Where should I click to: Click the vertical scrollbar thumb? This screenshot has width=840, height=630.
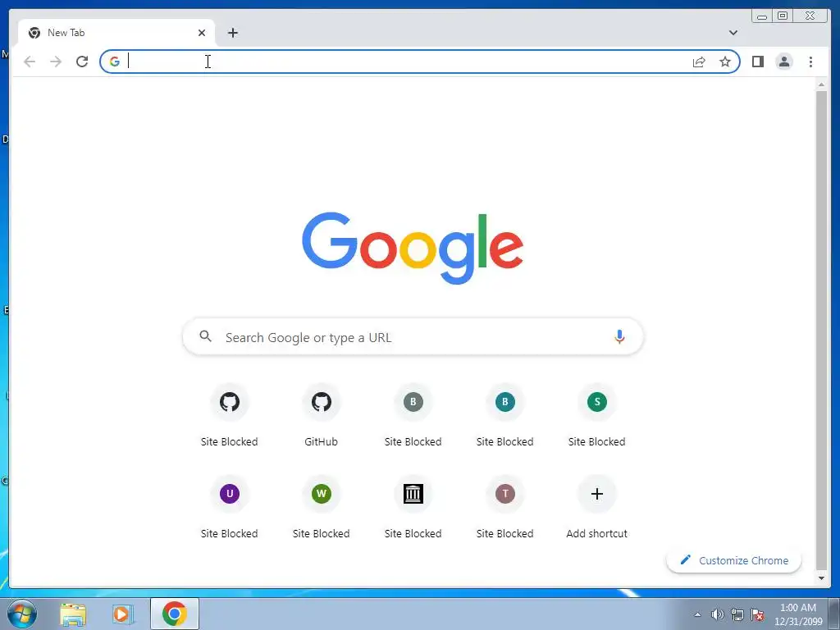coord(821,331)
